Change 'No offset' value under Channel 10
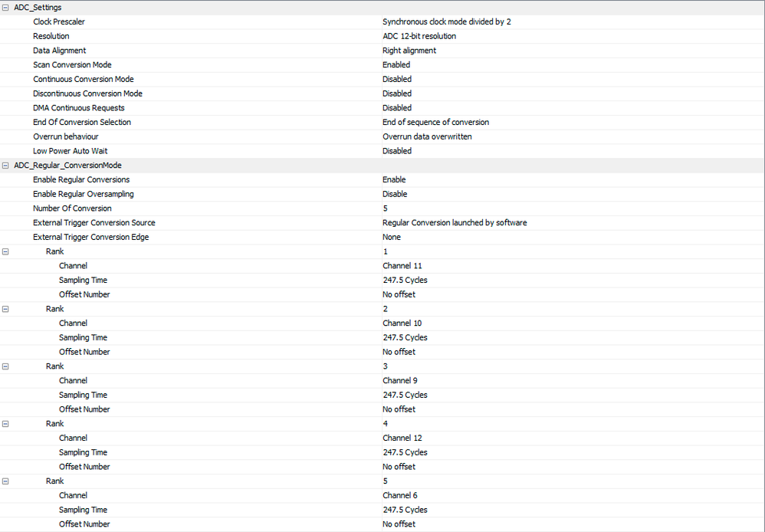The height and width of the screenshot is (532, 765). click(x=399, y=352)
